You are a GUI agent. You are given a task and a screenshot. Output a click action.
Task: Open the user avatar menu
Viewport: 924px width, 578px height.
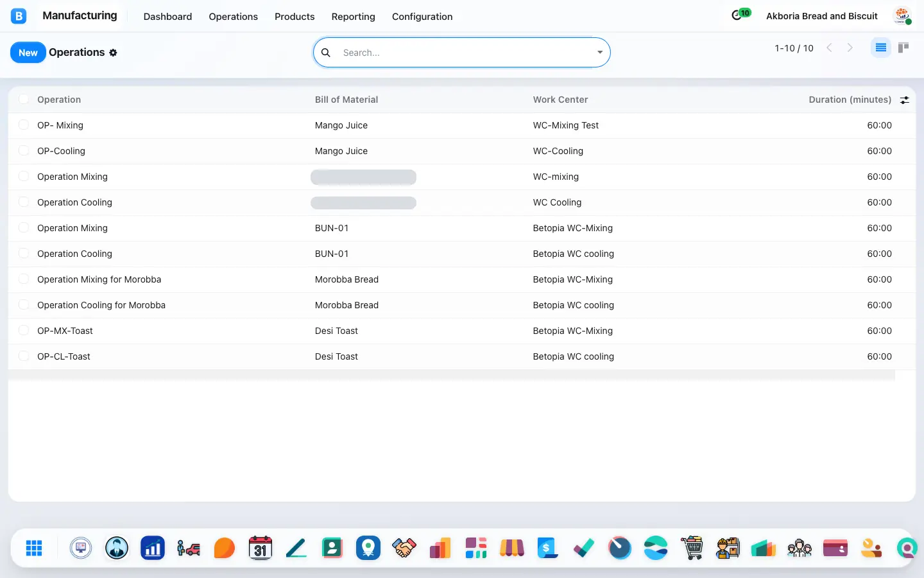[x=903, y=16]
